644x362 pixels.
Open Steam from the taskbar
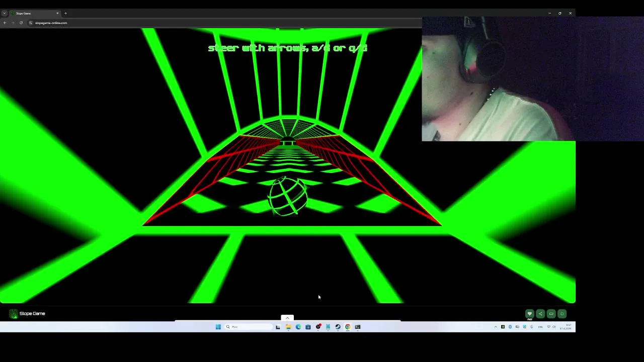coord(338,327)
